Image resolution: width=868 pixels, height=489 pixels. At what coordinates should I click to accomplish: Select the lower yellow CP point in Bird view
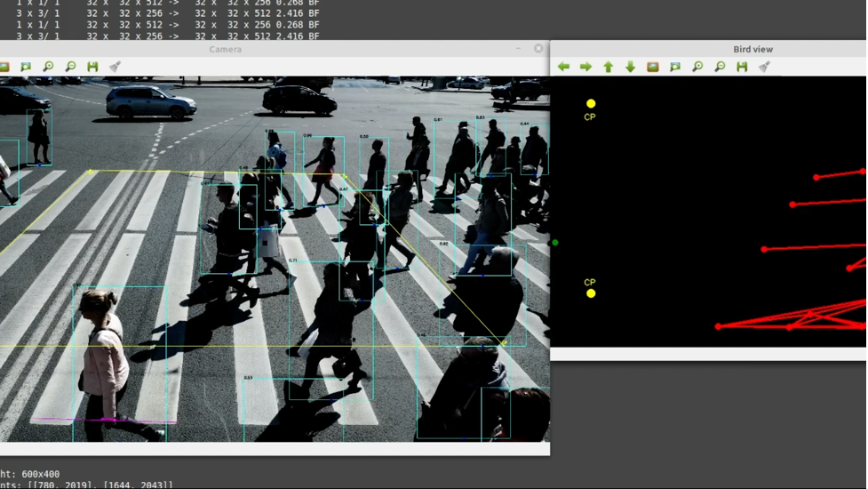591,293
